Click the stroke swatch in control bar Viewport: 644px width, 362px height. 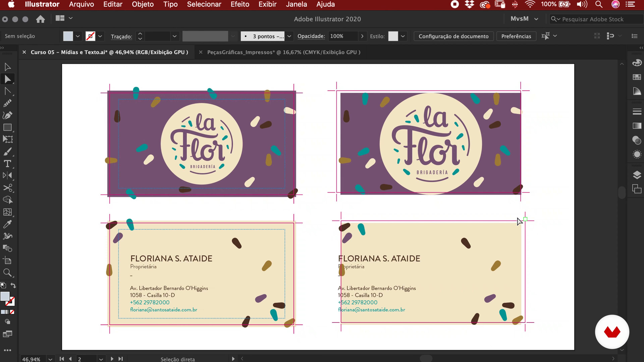coord(90,36)
